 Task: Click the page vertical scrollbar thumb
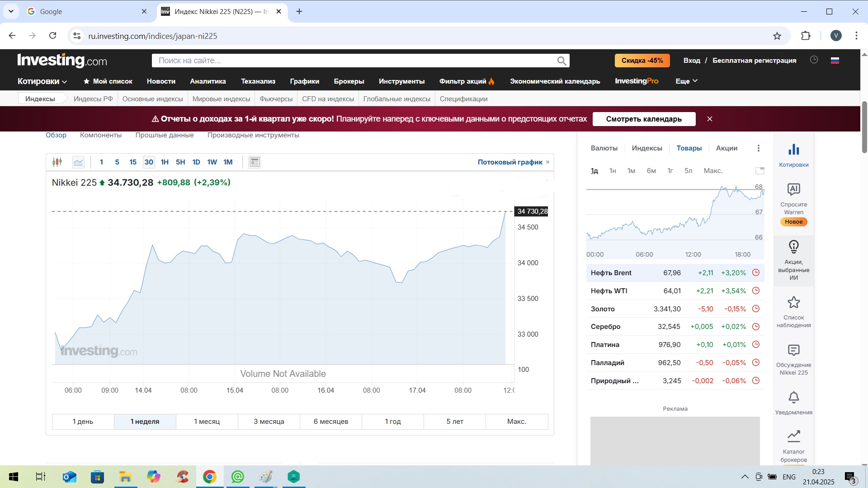coord(864,127)
